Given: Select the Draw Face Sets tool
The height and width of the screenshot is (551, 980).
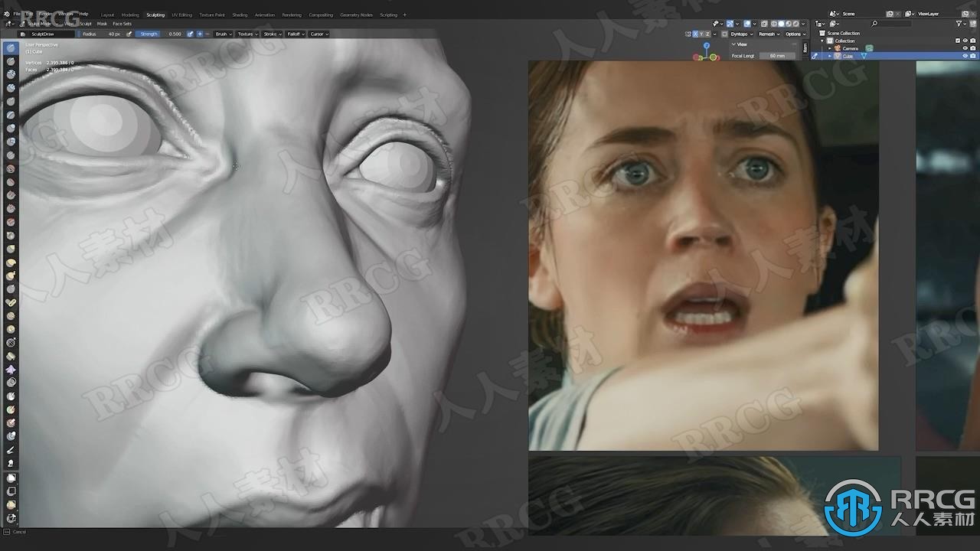Looking at the screenshot, I should click(11, 409).
